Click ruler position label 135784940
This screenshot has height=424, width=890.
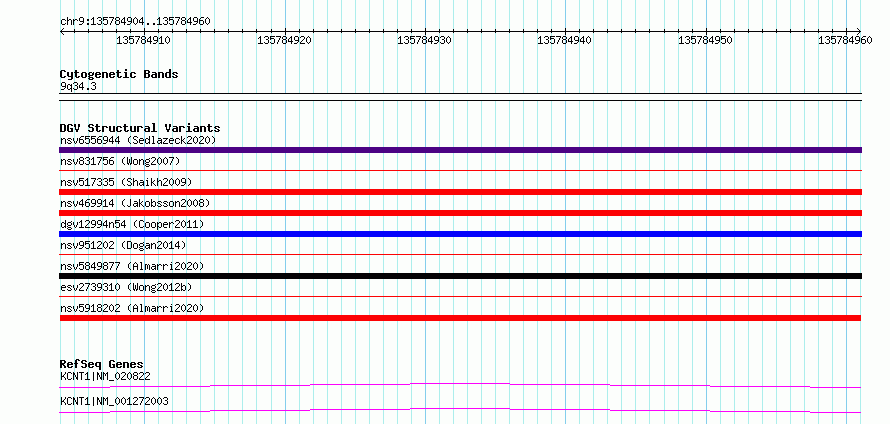(x=564, y=41)
